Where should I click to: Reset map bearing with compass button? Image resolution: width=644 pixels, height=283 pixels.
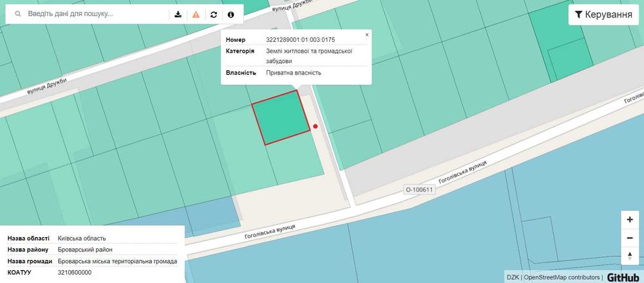click(x=630, y=255)
